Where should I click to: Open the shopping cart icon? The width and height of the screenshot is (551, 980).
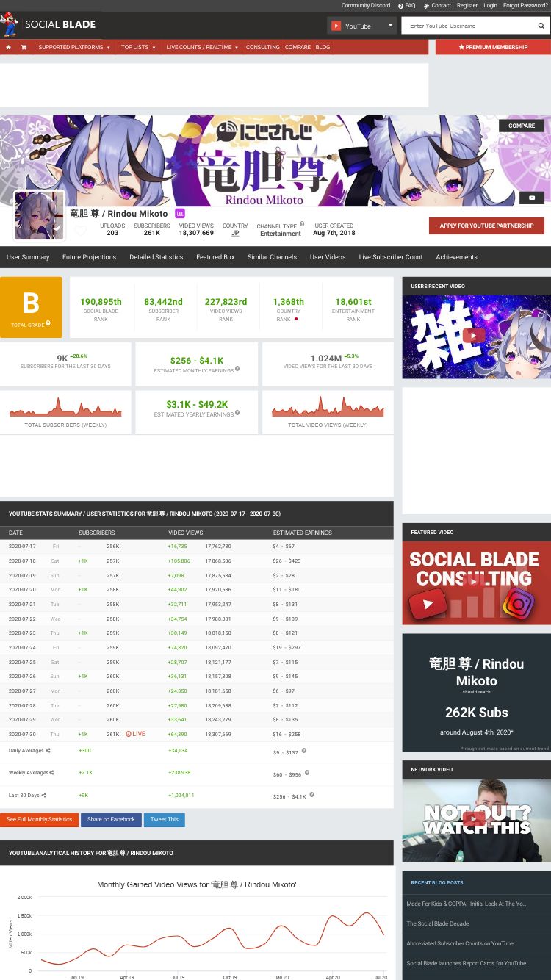[24, 47]
